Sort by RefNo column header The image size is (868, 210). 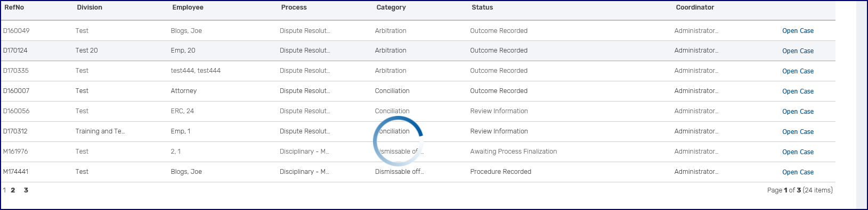pyautogui.click(x=14, y=7)
